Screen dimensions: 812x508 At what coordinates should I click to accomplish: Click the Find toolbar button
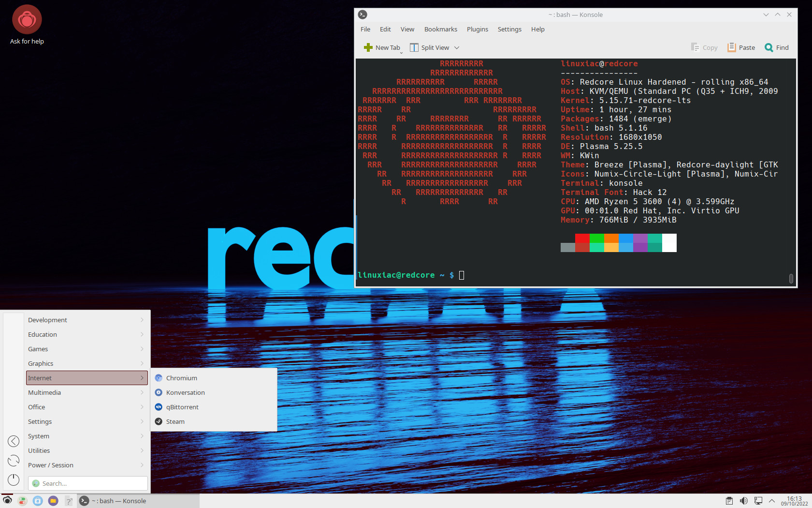[777, 47]
